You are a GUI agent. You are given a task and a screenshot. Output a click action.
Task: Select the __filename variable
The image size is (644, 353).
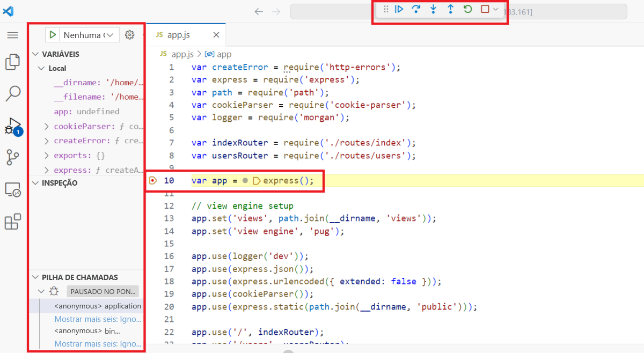(99, 97)
